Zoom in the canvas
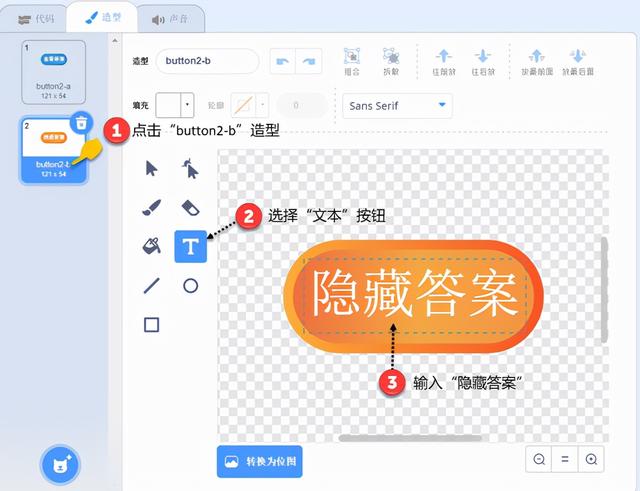 click(591, 459)
